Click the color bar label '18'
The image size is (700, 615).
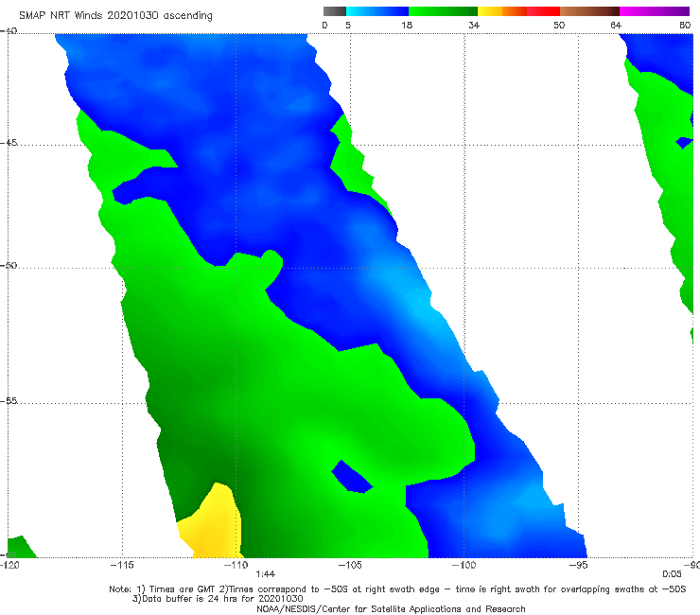[x=407, y=26]
